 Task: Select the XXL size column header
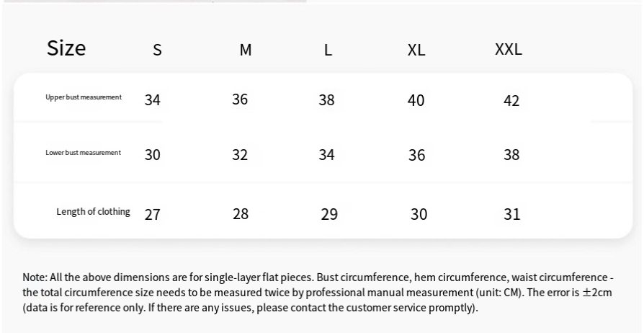509,49
